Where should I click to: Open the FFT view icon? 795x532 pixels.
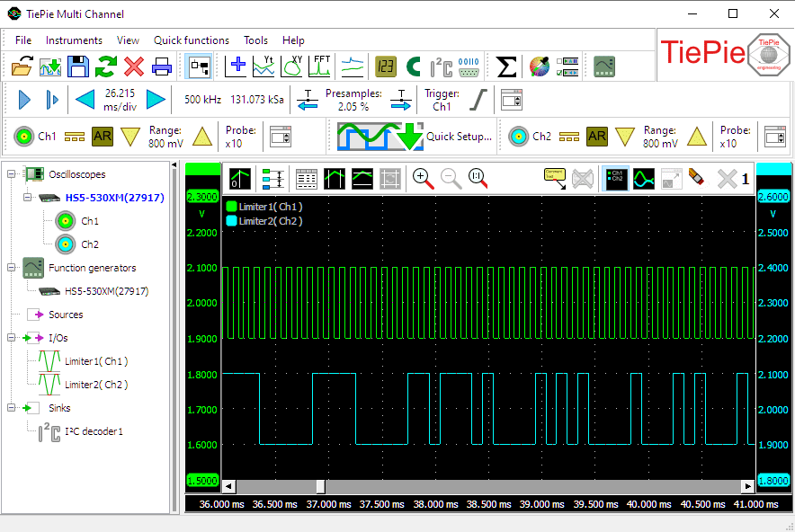click(x=320, y=66)
